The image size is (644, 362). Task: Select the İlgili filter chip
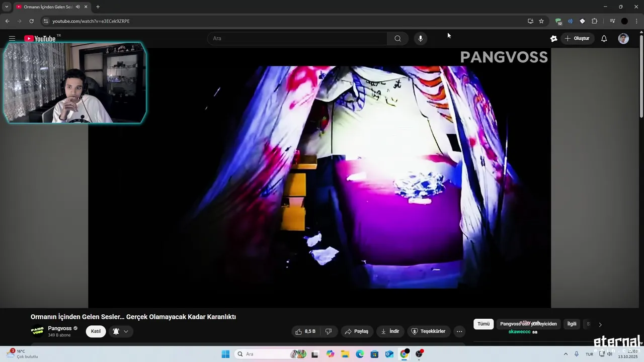coord(572,324)
